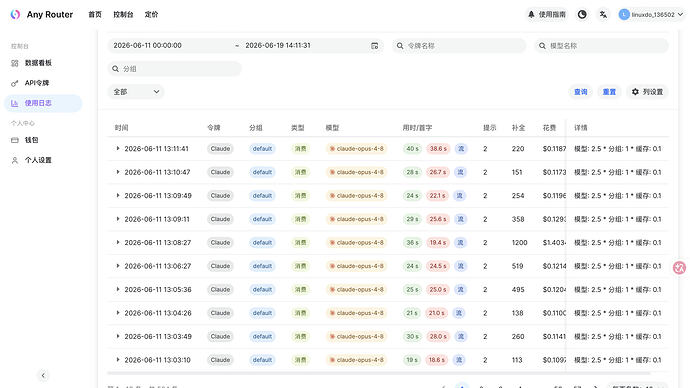
Task: Expand the 2026-06-11 13:06:27 log row
Action: tap(118, 266)
